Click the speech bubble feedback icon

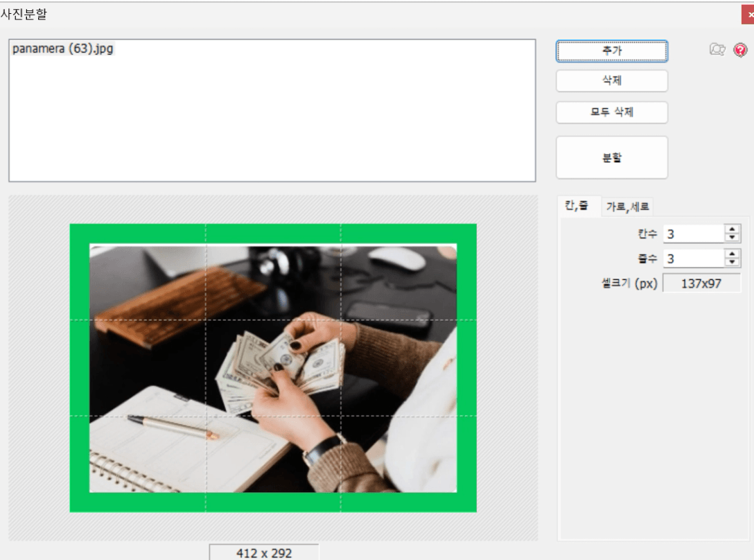click(x=717, y=49)
